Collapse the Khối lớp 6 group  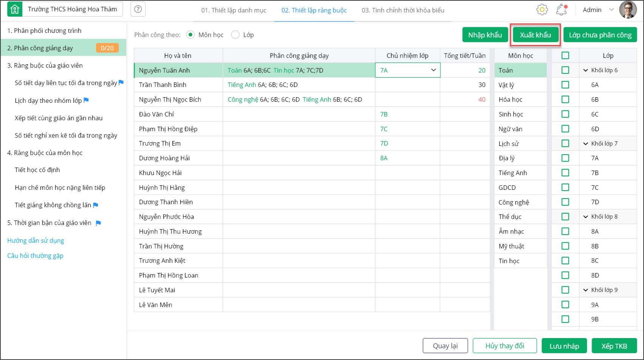pos(585,70)
